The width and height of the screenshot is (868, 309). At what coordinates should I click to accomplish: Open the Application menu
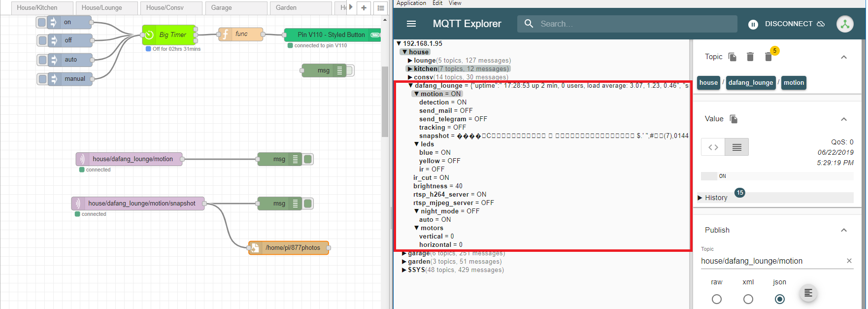coord(411,3)
